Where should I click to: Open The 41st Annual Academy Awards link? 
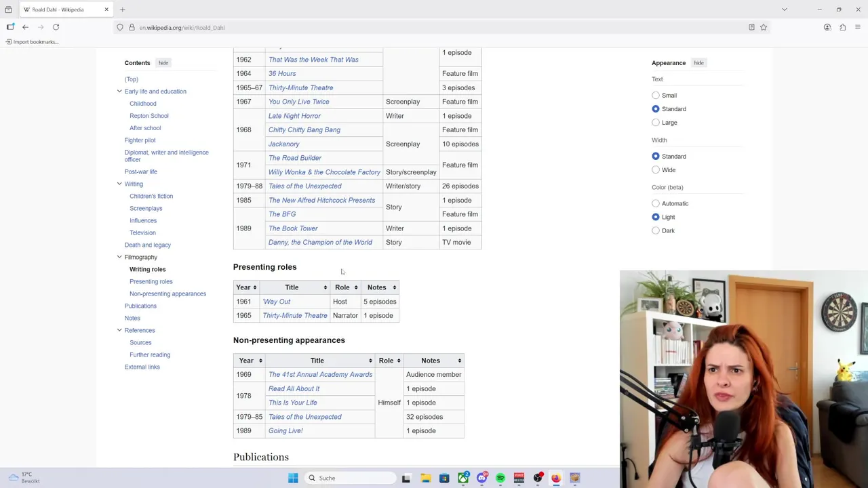(320, 375)
